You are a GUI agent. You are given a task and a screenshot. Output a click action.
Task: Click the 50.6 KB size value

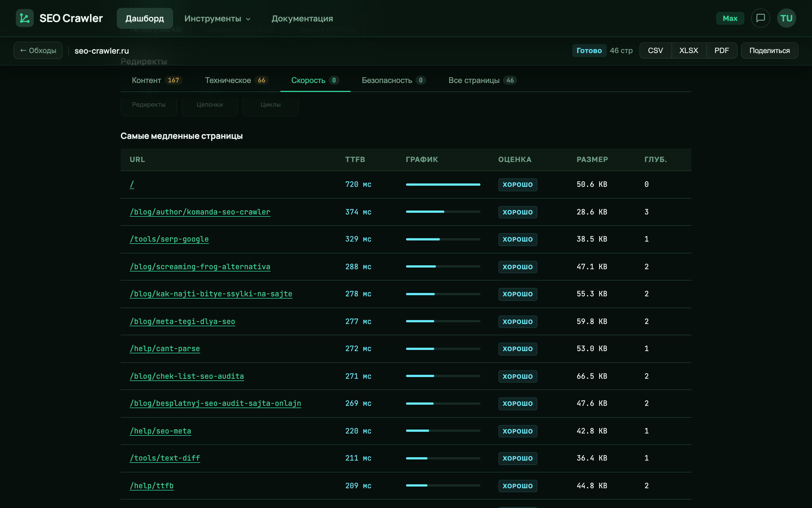(x=592, y=185)
